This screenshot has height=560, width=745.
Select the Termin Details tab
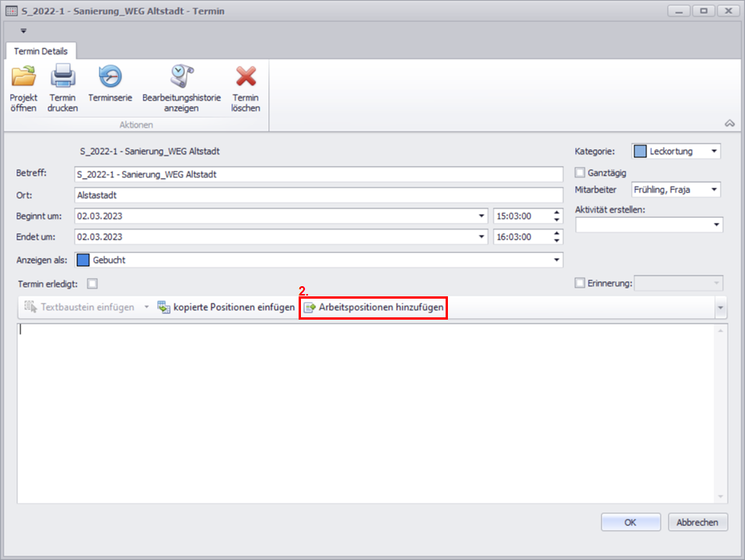click(x=41, y=51)
